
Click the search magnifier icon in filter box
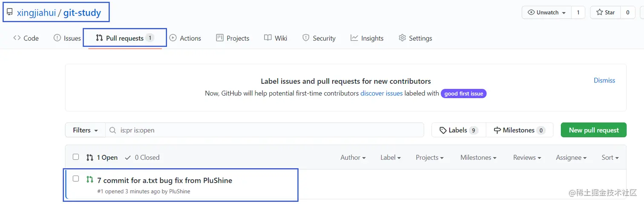[x=113, y=130]
